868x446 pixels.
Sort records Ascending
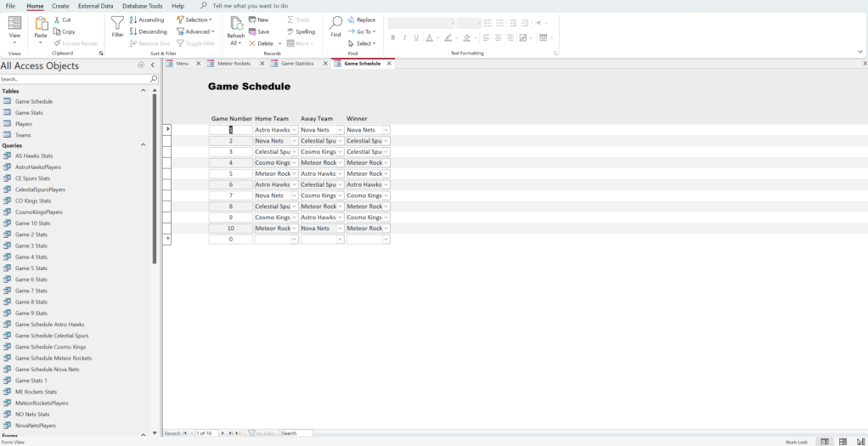tap(147, 20)
